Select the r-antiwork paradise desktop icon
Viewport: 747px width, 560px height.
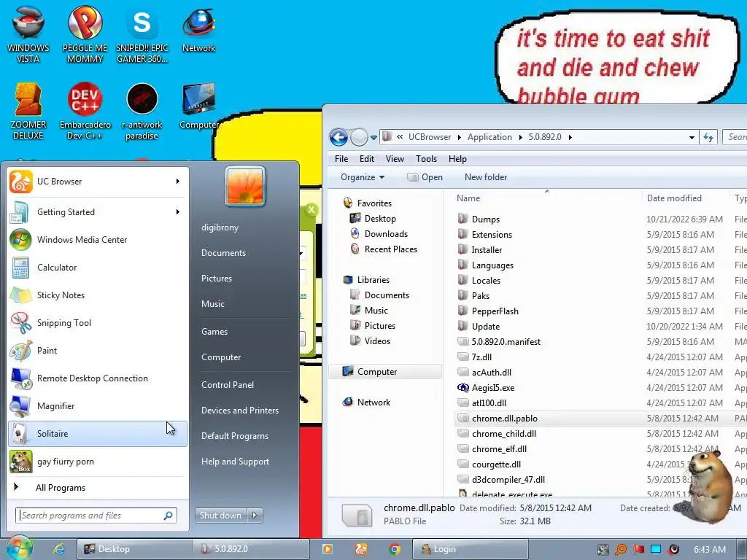142,112
